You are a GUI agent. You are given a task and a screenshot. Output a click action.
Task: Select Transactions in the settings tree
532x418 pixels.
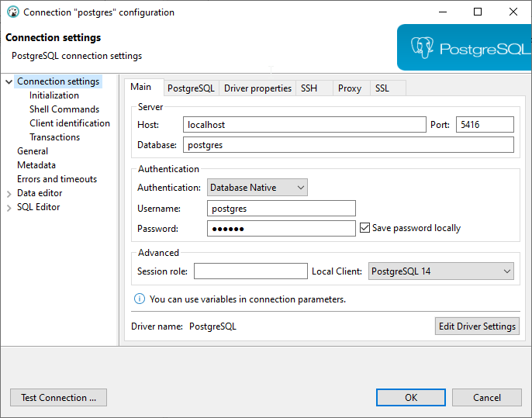click(54, 137)
